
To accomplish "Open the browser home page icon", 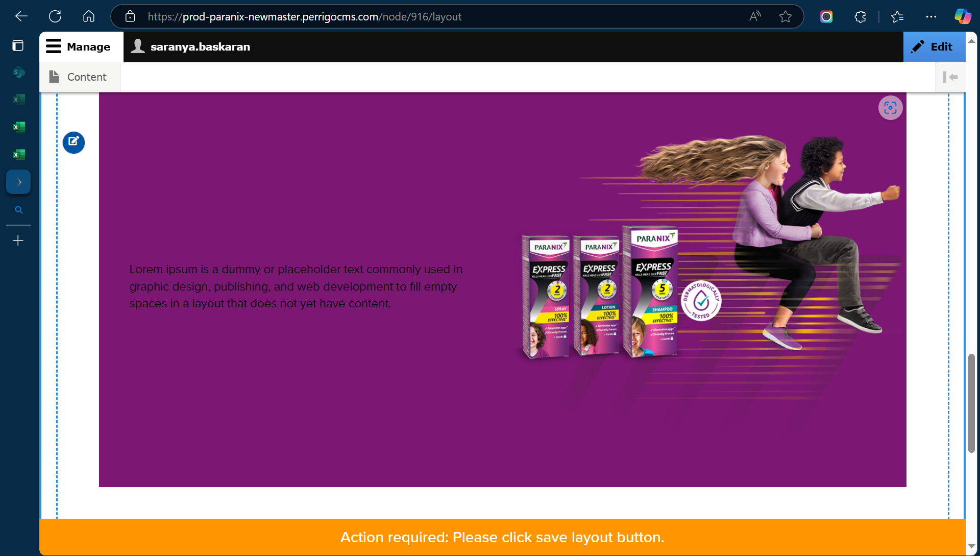I will click(x=89, y=16).
